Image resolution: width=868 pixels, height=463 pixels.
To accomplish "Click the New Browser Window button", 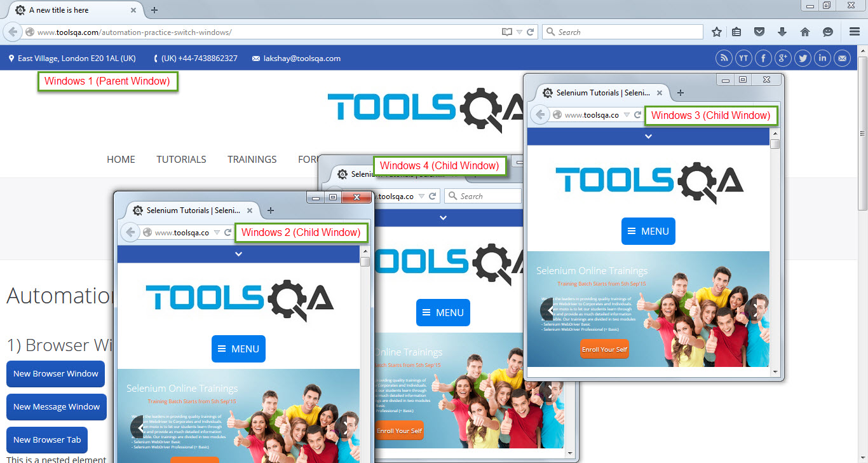I will (56, 374).
